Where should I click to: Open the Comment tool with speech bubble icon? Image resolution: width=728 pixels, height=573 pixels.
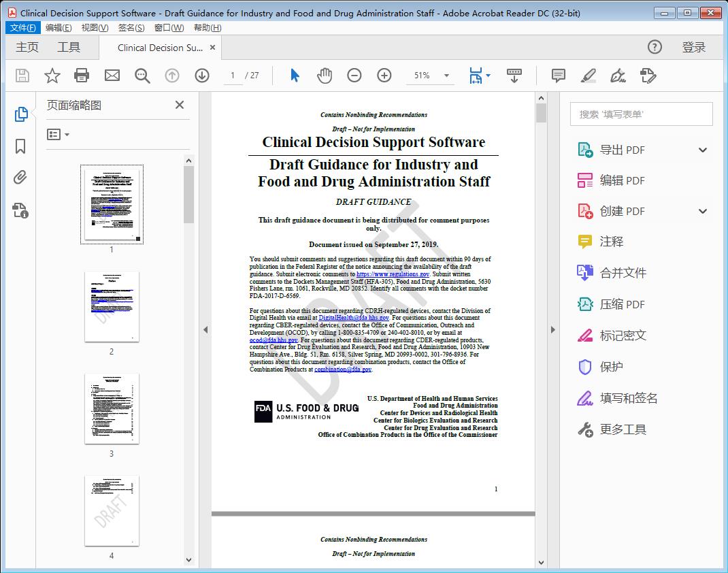[x=557, y=76]
